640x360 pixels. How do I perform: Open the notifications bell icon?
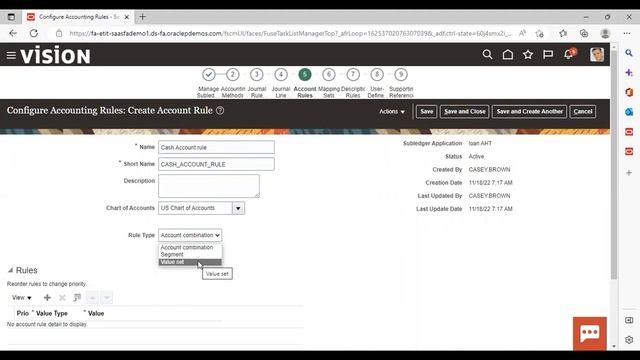(x=569, y=54)
